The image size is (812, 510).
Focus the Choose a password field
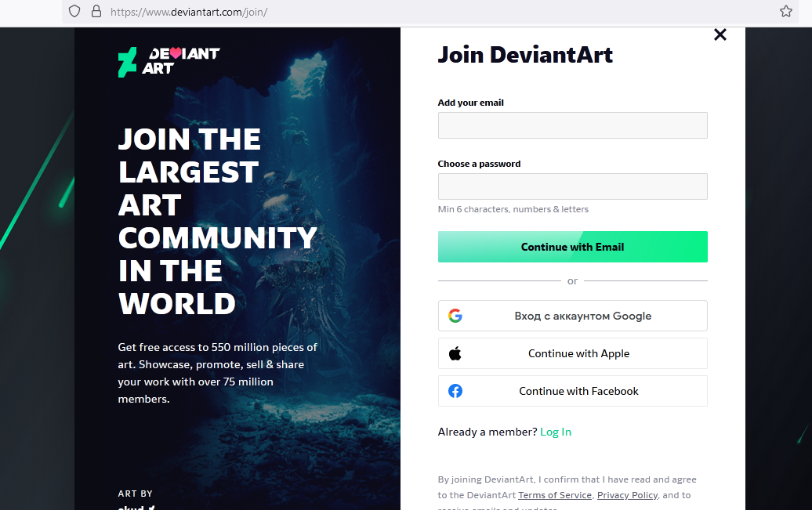pos(572,186)
